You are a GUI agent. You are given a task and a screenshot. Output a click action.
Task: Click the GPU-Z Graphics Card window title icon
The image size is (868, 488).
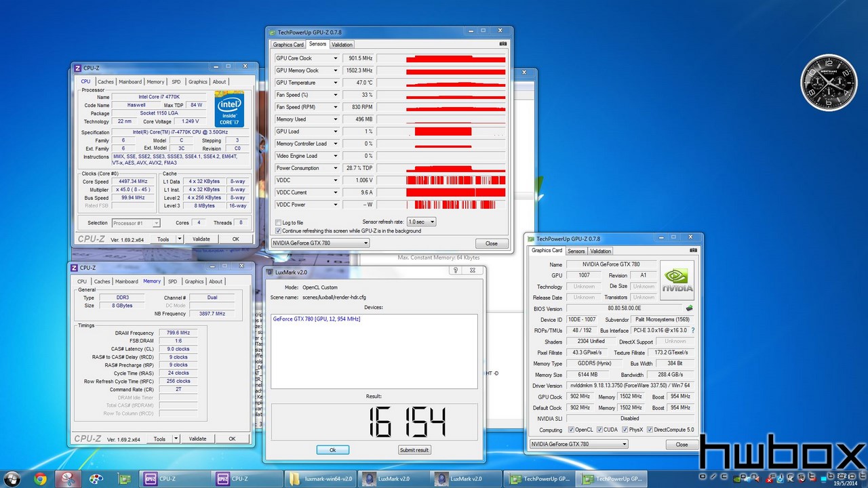coord(532,239)
